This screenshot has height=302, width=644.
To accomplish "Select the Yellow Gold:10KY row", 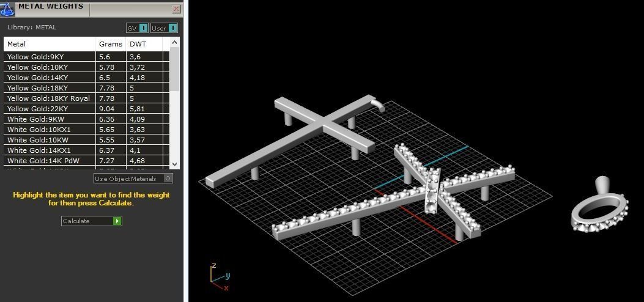I will tap(86, 67).
